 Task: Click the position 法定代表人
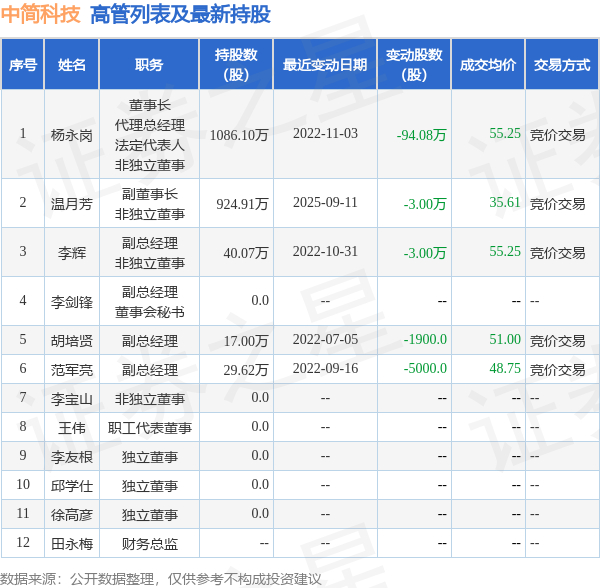pos(150,145)
